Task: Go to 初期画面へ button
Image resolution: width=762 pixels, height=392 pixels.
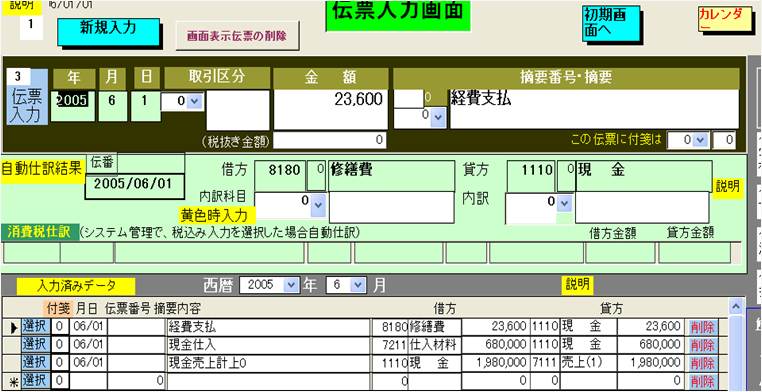Action: click(611, 24)
